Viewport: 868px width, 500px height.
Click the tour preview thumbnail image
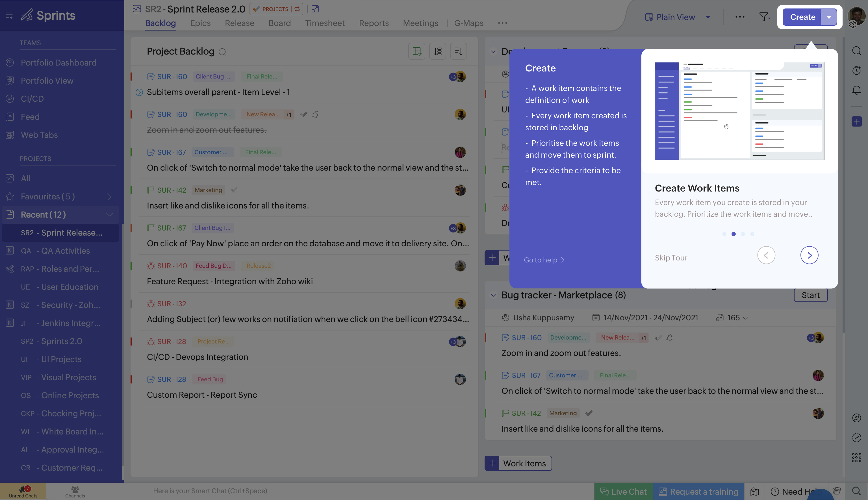(739, 111)
